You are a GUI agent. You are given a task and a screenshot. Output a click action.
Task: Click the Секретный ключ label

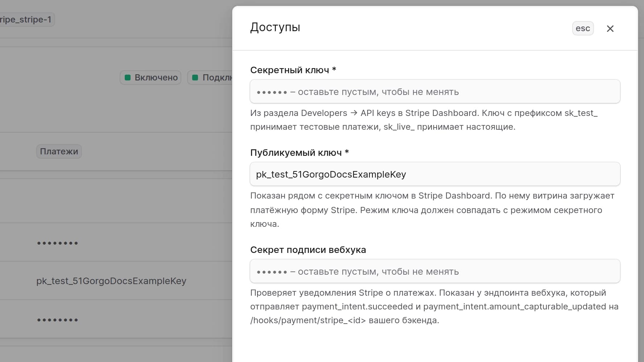[x=293, y=70]
